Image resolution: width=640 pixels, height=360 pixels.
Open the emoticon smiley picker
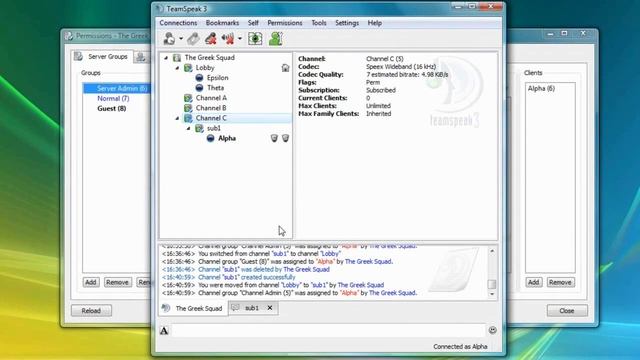click(493, 330)
